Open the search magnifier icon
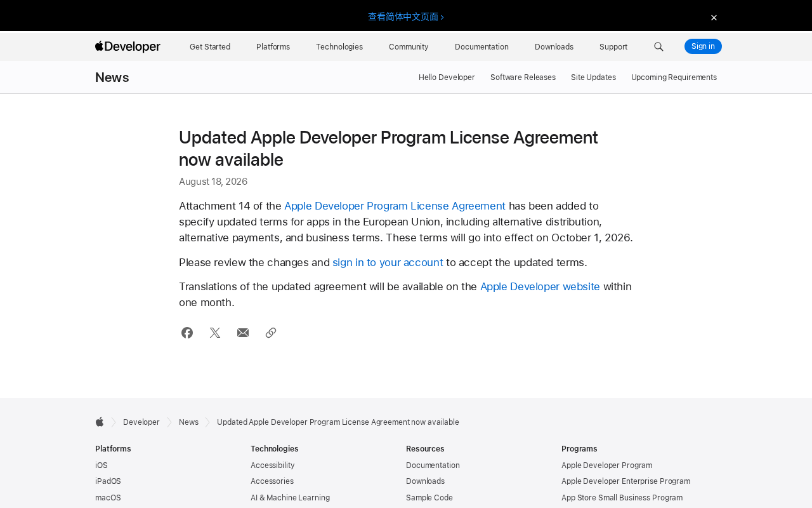 point(658,46)
